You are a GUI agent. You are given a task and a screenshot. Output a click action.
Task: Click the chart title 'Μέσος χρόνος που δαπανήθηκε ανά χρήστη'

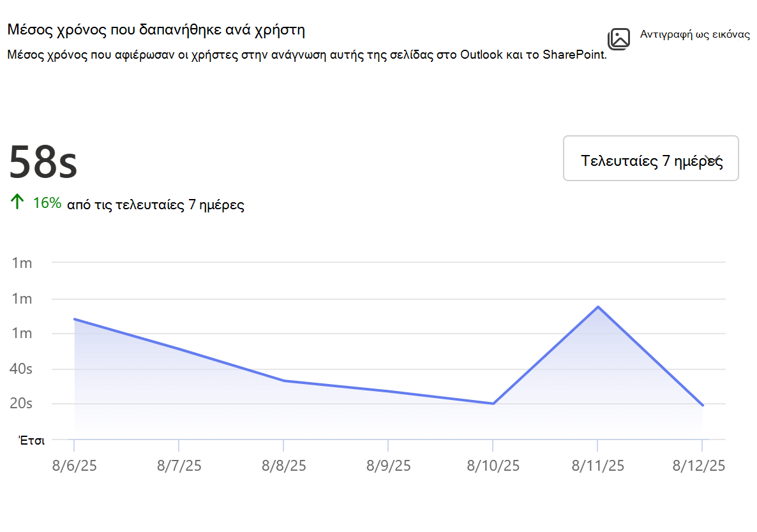[156, 30]
